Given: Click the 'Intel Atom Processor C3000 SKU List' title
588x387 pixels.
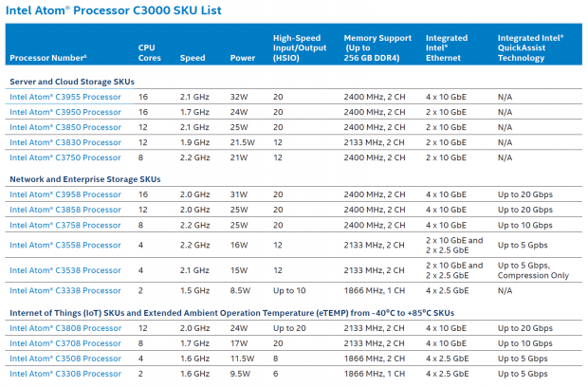Looking at the screenshot, I should click(114, 10).
